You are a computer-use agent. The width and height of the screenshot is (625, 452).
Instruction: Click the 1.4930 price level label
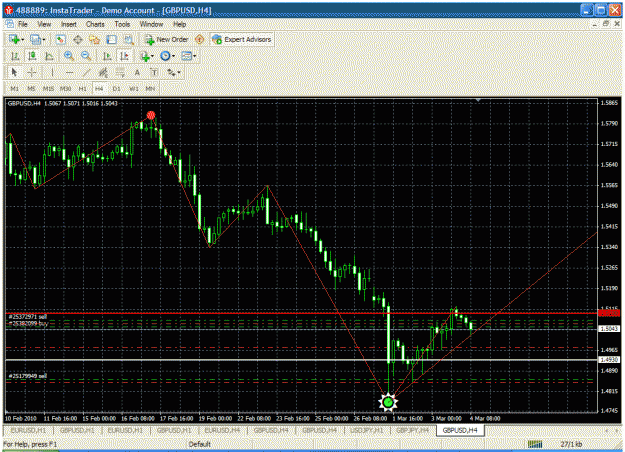(609, 360)
